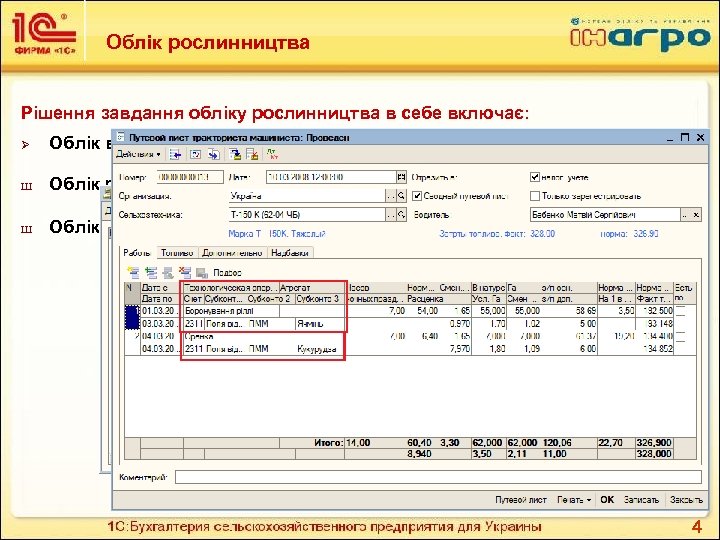Viewport: 720px width, 540px height.
Task: Toggle the Есть по checkbox in Сренка row
Action: pos(680,337)
